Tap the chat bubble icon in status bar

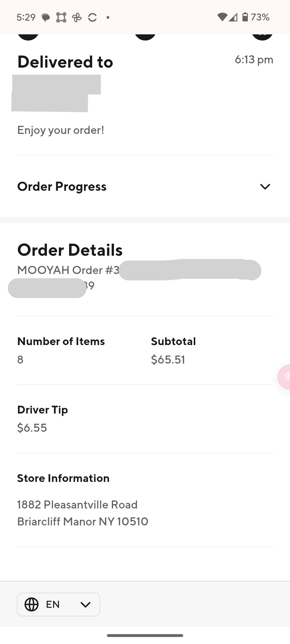[x=46, y=18]
